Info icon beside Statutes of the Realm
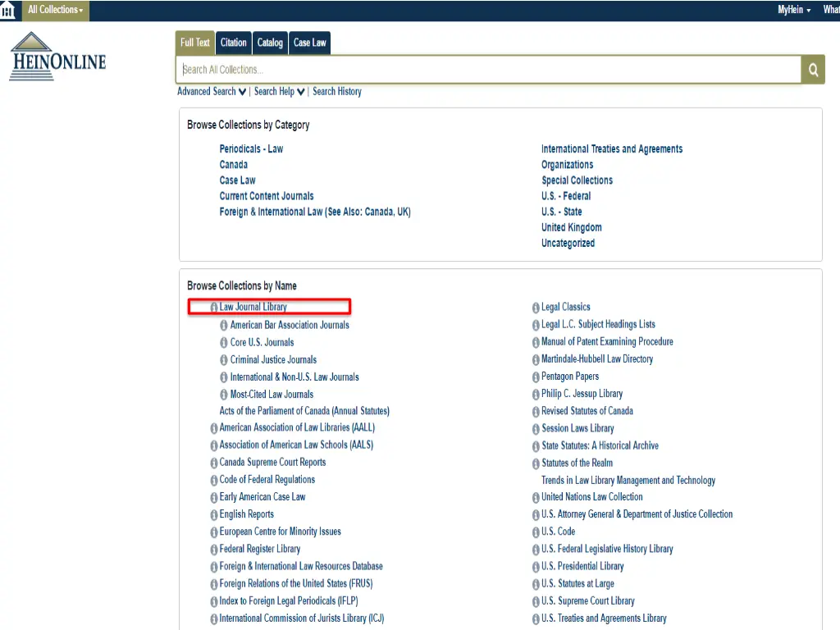This screenshot has width=840, height=630. point(536,463)
